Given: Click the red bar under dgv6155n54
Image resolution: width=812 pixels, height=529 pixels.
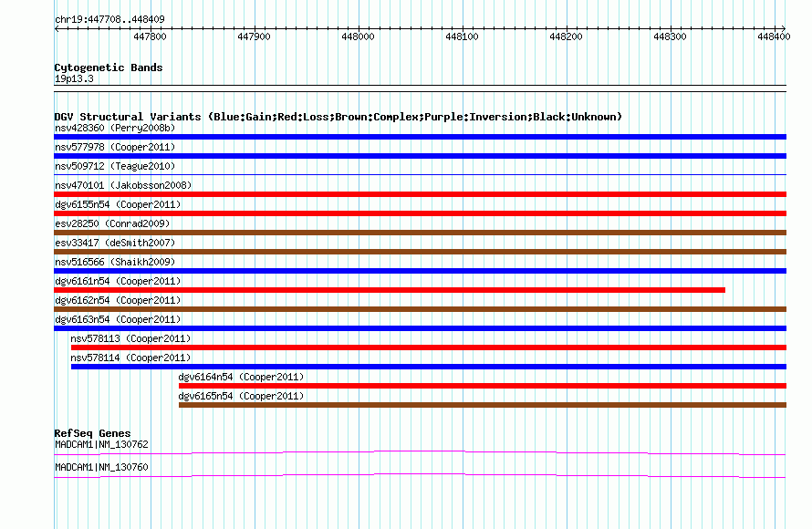Looking at the screenshot, I should coord(420,213).
